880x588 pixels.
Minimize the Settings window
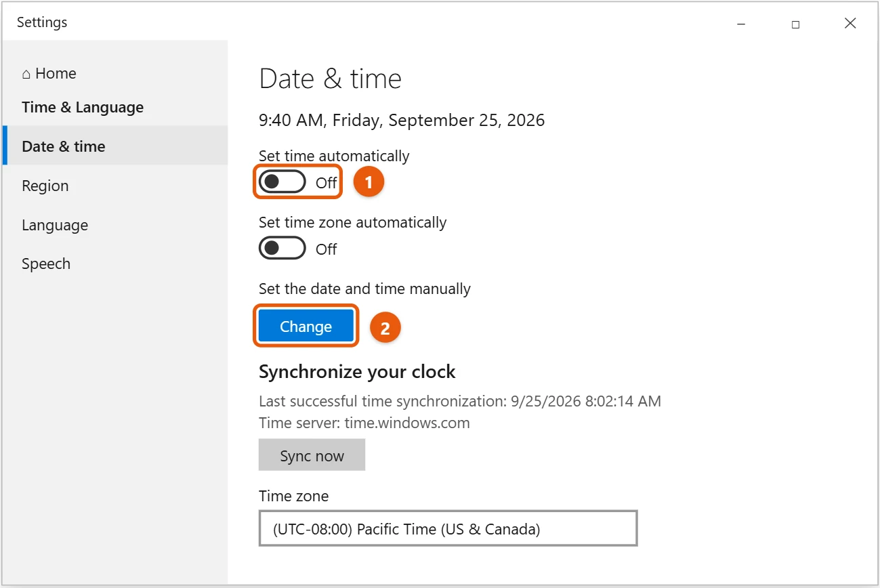(741, 24)
